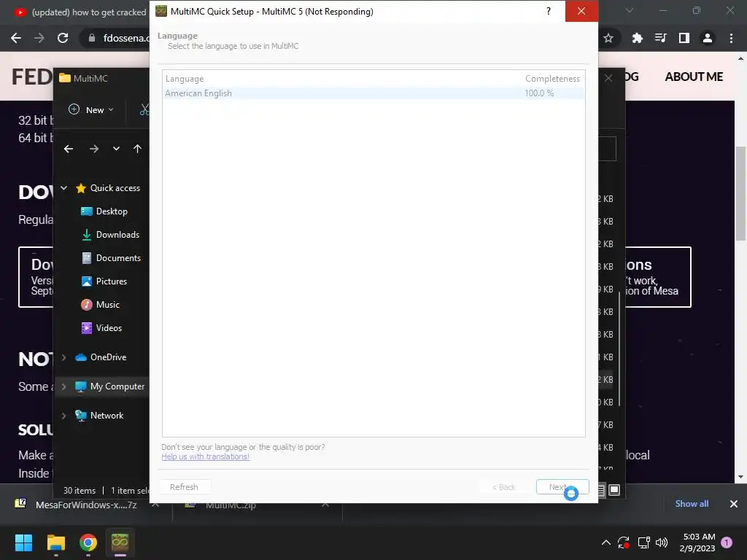This screenshot has width=747, height=560.
Task: Select American English language row
Action: [373, 93]
